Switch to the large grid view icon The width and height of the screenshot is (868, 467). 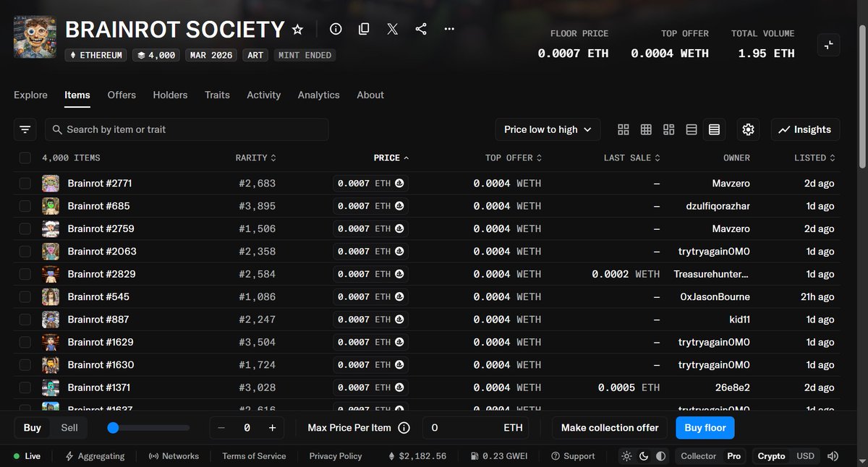623,129
